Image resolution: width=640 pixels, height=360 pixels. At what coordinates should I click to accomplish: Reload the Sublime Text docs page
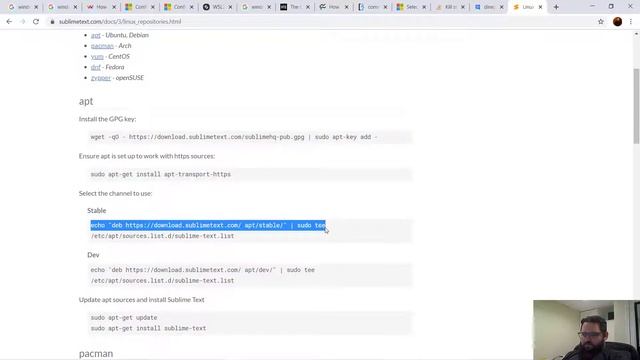click(x=36, y=22)
